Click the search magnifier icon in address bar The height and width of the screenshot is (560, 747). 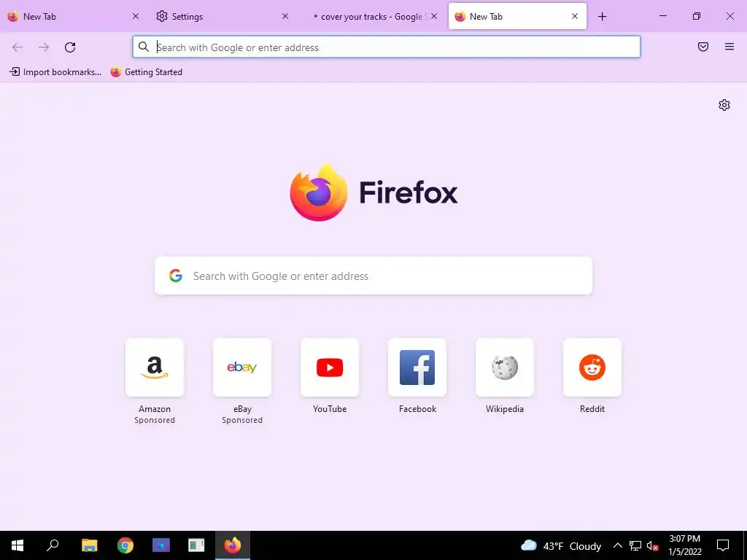pyautogui.click(x=144, y=47)
